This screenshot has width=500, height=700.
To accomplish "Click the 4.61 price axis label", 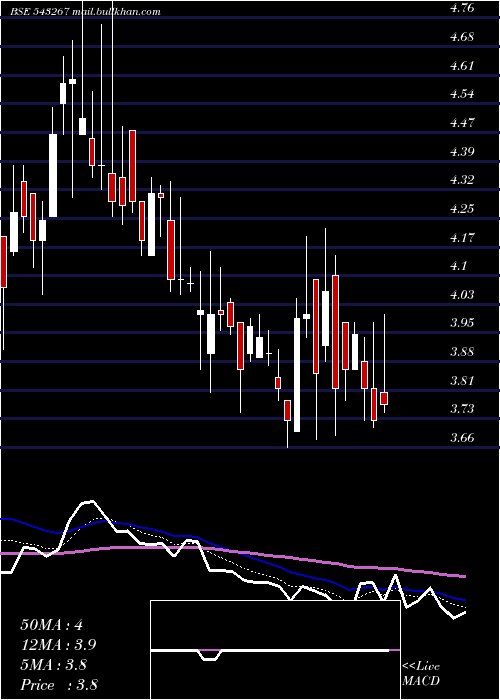I will (x=462, y=66).
